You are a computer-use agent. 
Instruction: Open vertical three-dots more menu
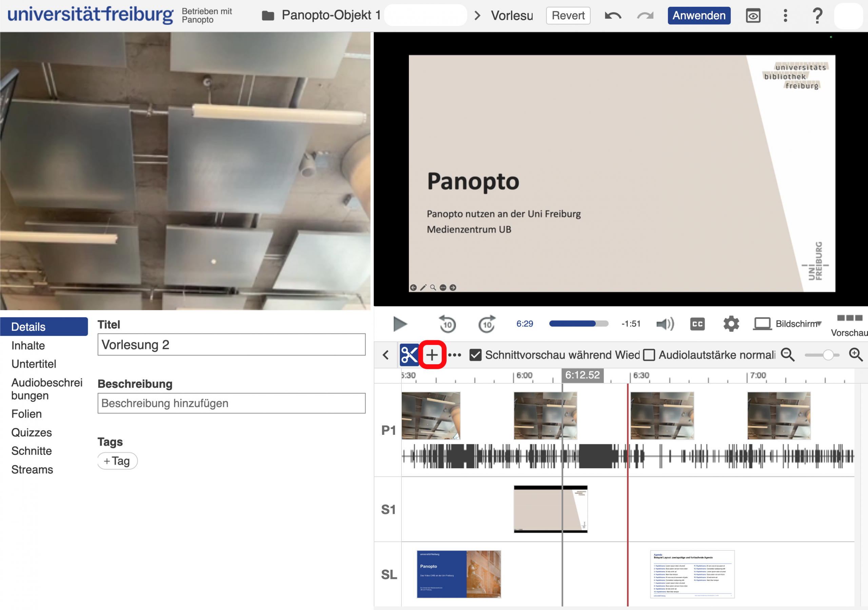pyautogui.click(x=785, y=16)
